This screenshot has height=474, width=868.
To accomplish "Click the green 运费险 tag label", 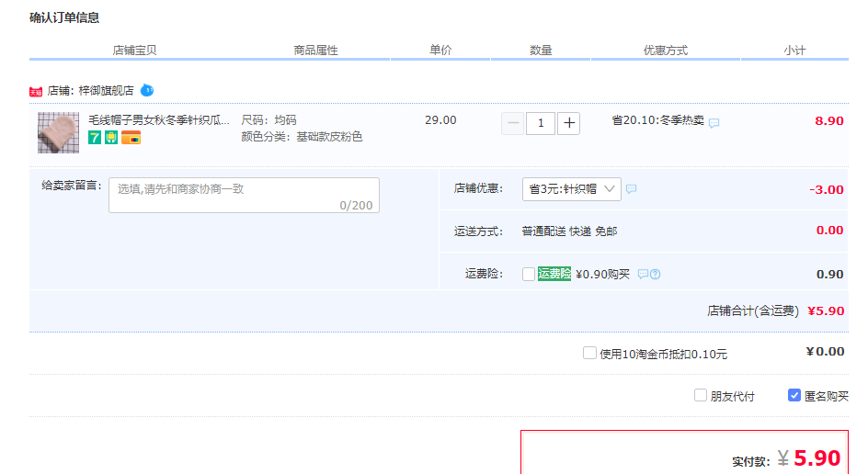I will tap(554, 274).
